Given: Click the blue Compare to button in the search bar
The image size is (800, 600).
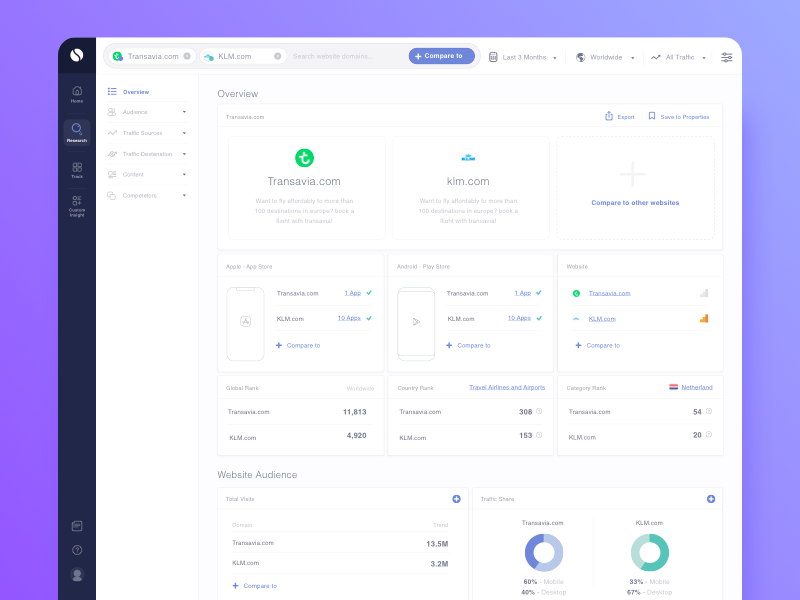Looking at the screenshot, I should 441,56.
